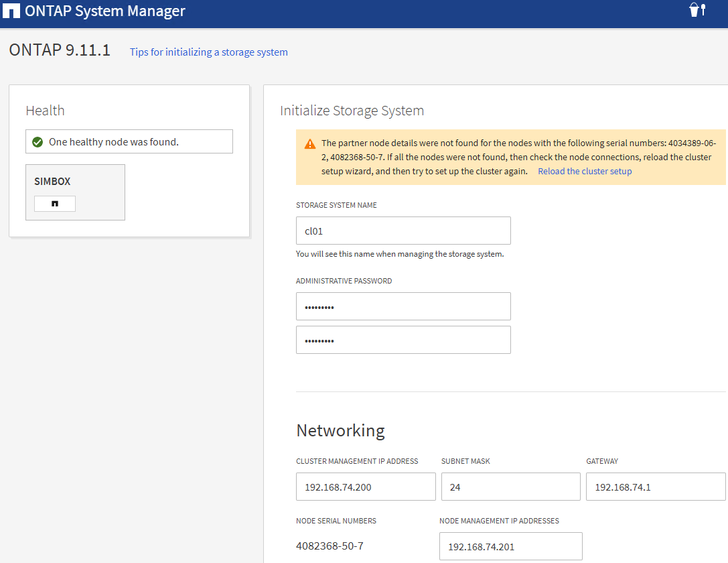Click the CLUSTER MANAGEMENT IP ADDRESS field
This screenshot has height=563, width=728.
[365, 487]
